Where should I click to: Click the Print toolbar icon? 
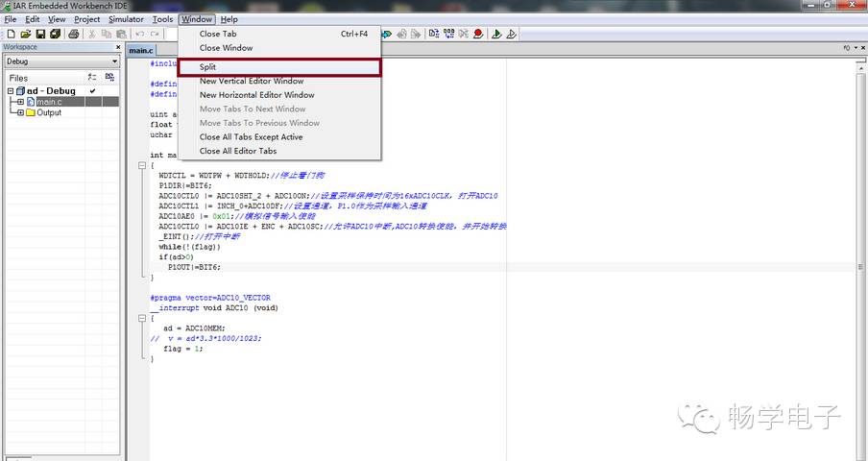[x=74, y=34]
